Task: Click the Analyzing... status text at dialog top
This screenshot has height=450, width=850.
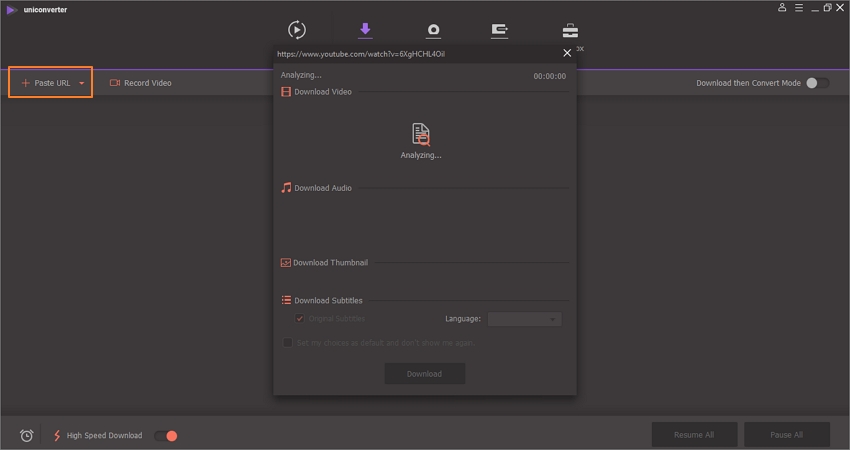Action: click(x=301, y=75)
